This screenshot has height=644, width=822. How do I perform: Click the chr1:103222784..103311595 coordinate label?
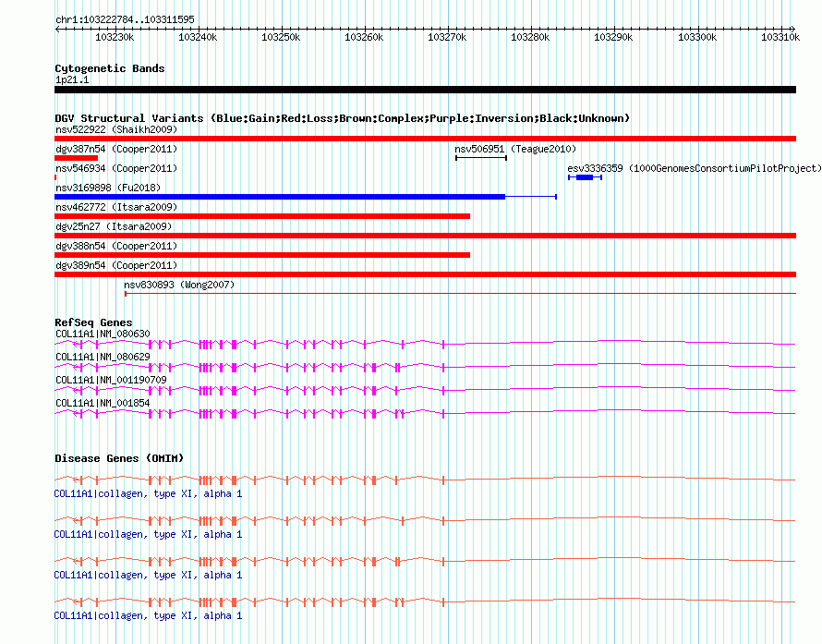pos(125,19)
